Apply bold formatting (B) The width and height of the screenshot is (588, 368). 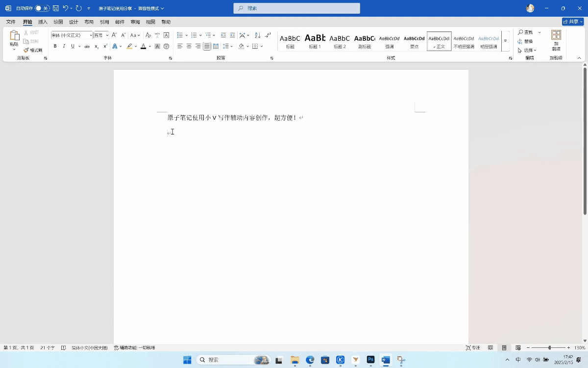[x=55, y=46]
